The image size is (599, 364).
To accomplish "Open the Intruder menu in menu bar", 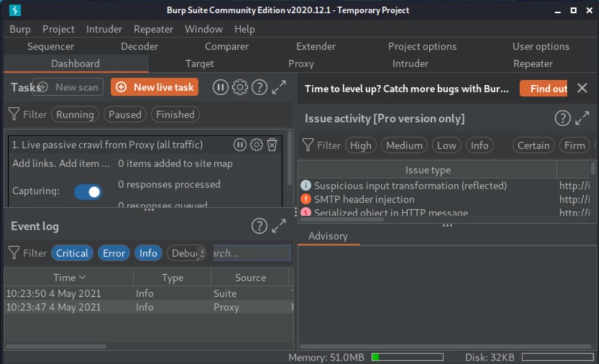I will point(104,29).
